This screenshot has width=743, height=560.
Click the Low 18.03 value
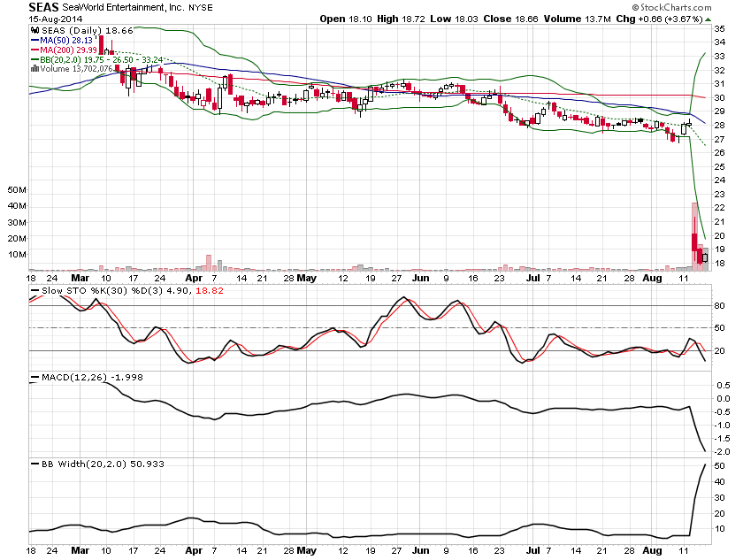(454, 19)
